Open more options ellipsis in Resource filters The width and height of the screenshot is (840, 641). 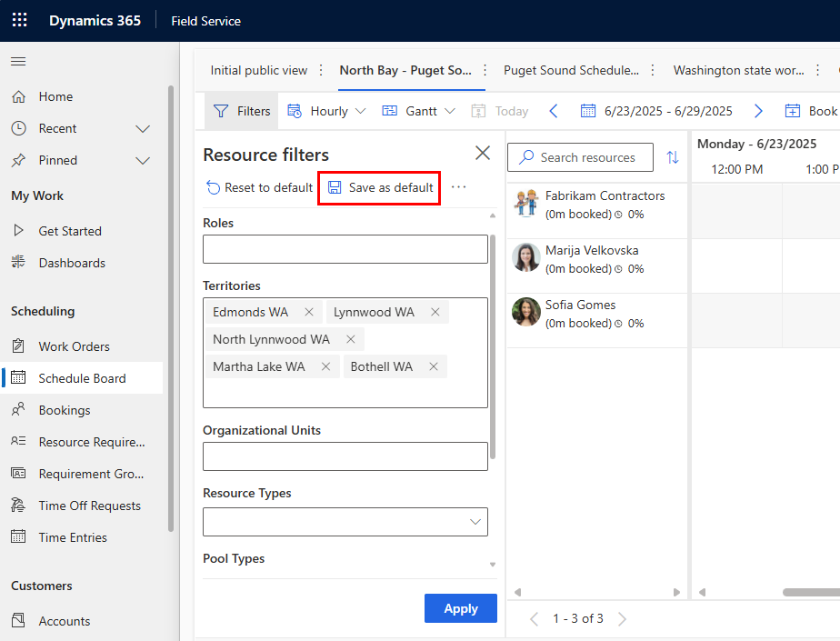tap(458, 187)
